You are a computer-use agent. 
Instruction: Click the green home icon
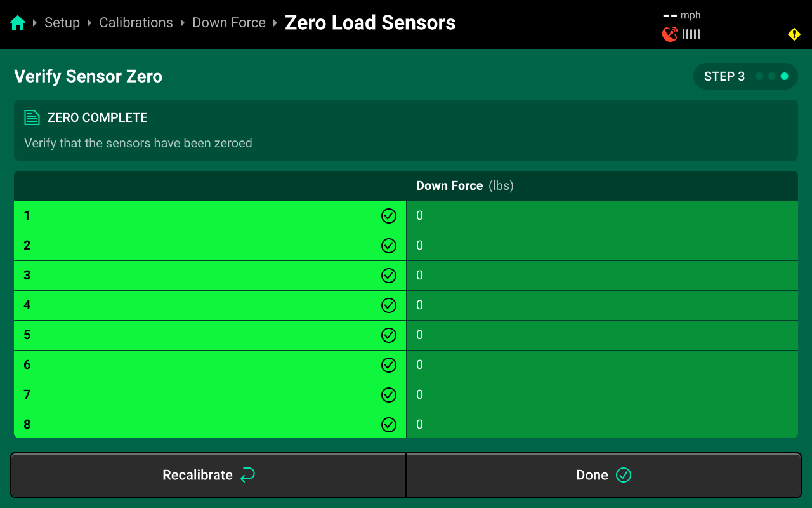(18, 22)
